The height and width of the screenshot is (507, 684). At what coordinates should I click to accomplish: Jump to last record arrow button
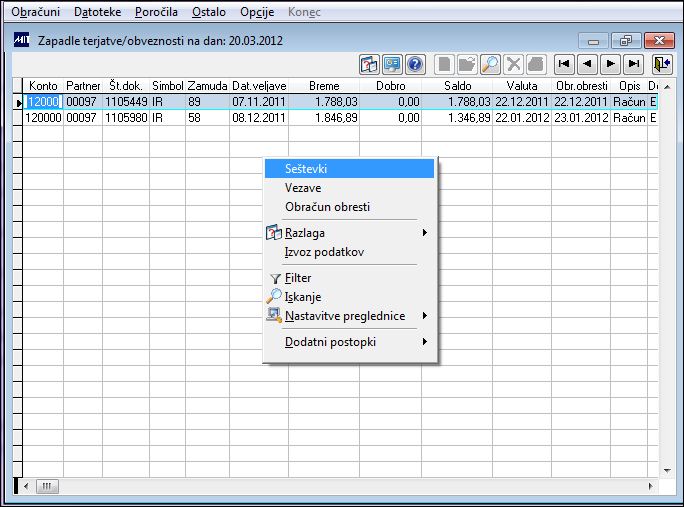pyautogui.click(x=633, y=65)
